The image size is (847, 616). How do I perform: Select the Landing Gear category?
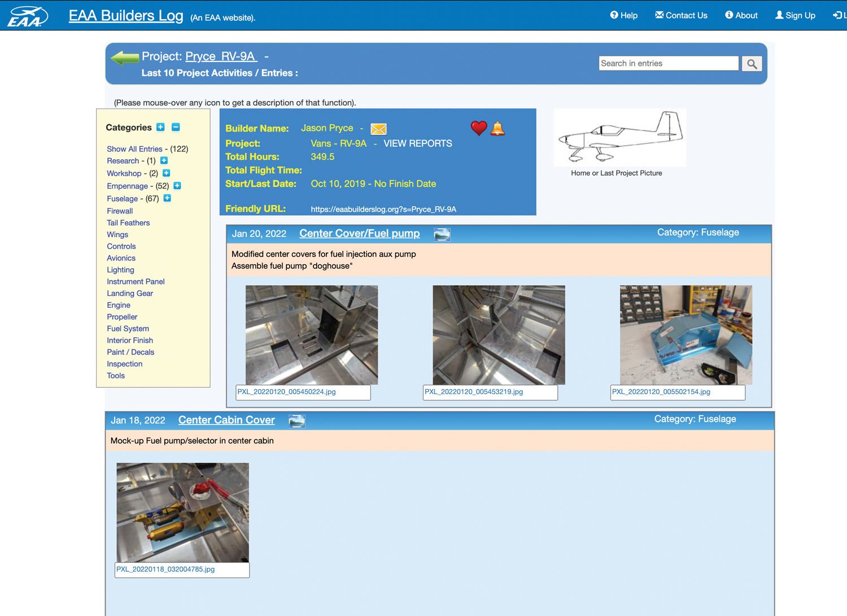pyautogui.click(x=130, y=294)
